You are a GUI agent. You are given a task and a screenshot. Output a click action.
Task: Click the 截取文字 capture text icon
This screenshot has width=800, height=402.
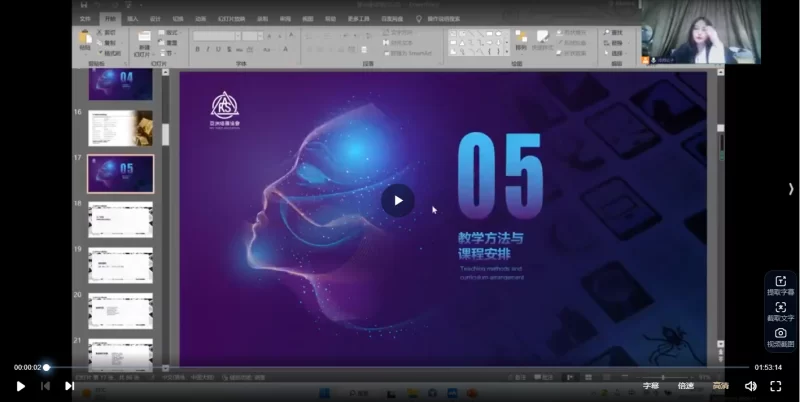(781, 307)
